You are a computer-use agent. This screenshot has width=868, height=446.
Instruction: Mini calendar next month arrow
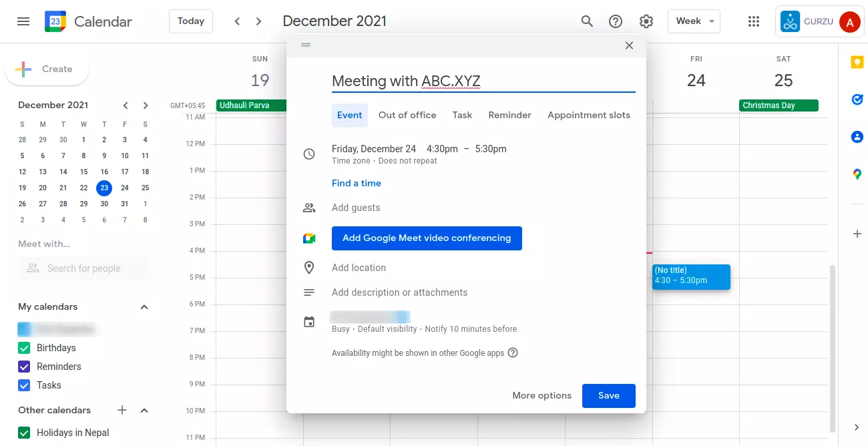[146, 105]
